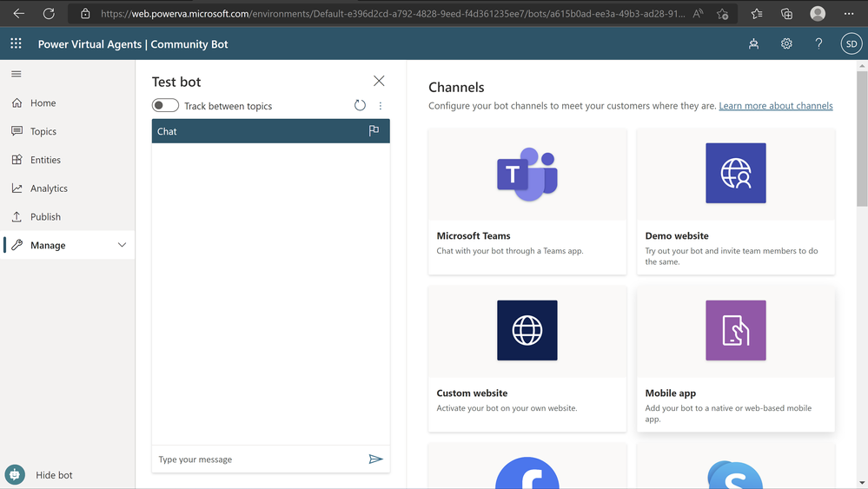The width and height of the screenshot is (868, 489).
Task: Click the bot icon next to Hide bot
Action: 15,474
